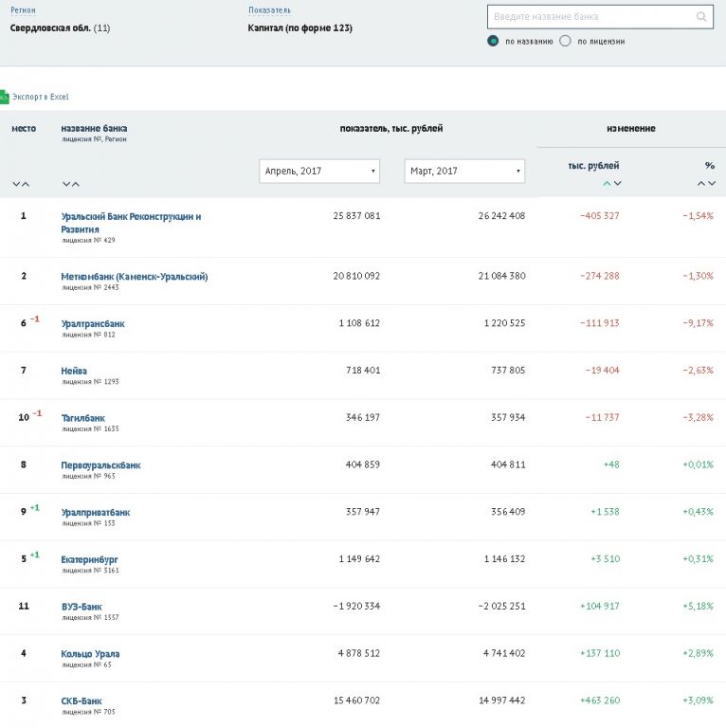Open the 'Апрель, 2017' period dropdown
726x728 pixels.
(x=319, y=171)
